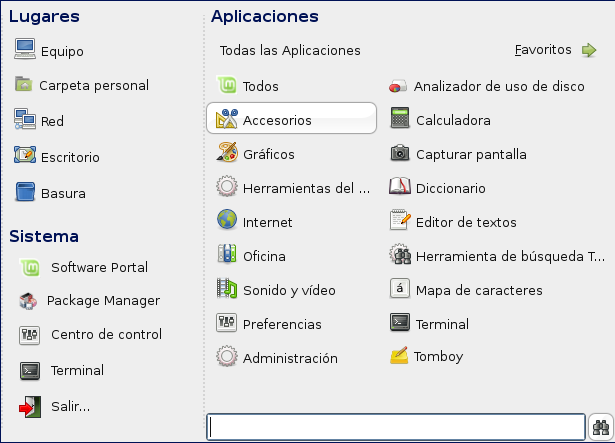Screen dimensions: 615x443
Task: Click the Equipo label
Action: pyautogui.click(x=62, y=52)
